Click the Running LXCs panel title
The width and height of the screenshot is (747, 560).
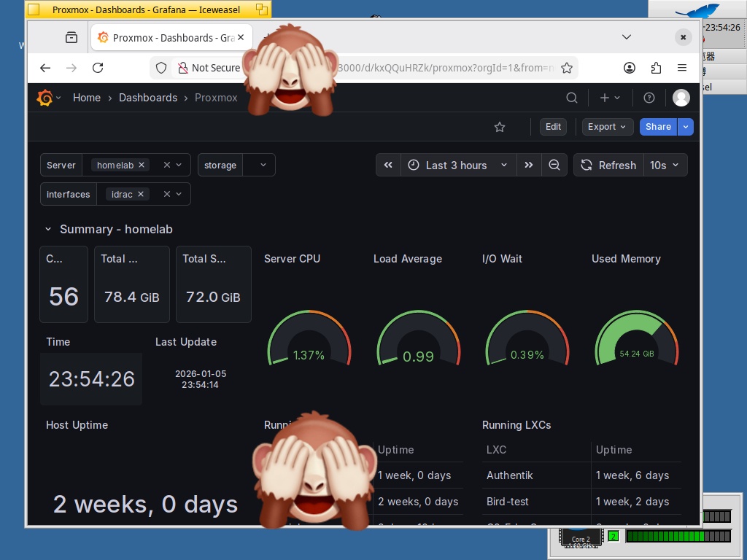[516, 425]
